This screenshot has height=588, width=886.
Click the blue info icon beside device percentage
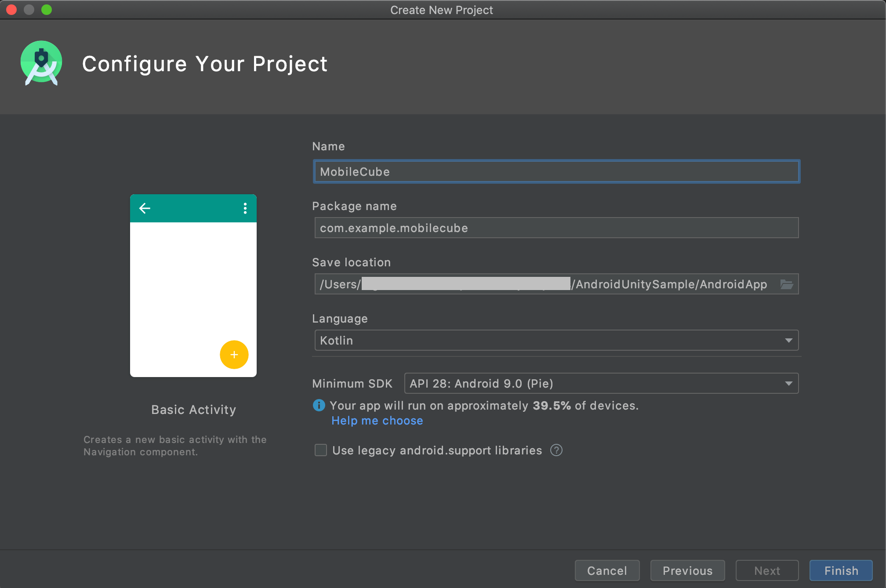tap(319, 405)
